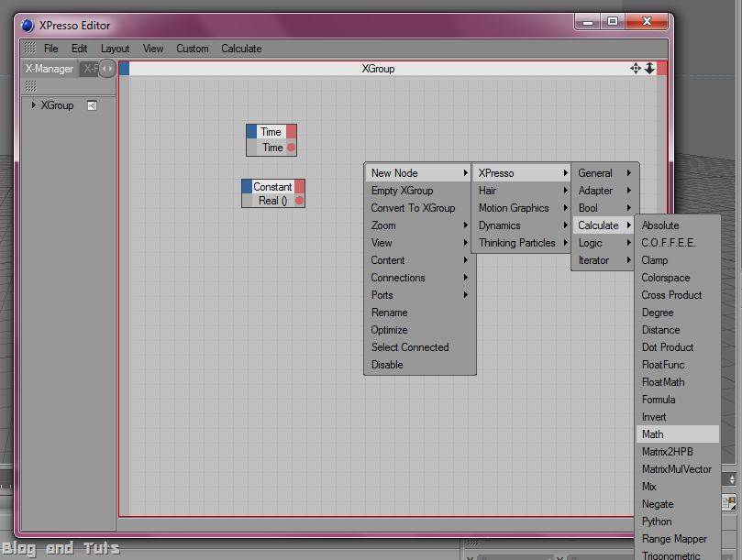Click the Time node output port

pos(291,147)
